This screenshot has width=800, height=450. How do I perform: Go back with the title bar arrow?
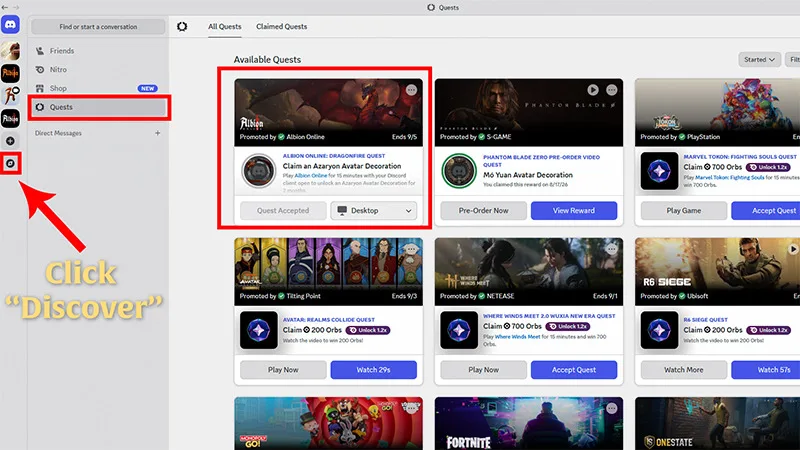5,7
